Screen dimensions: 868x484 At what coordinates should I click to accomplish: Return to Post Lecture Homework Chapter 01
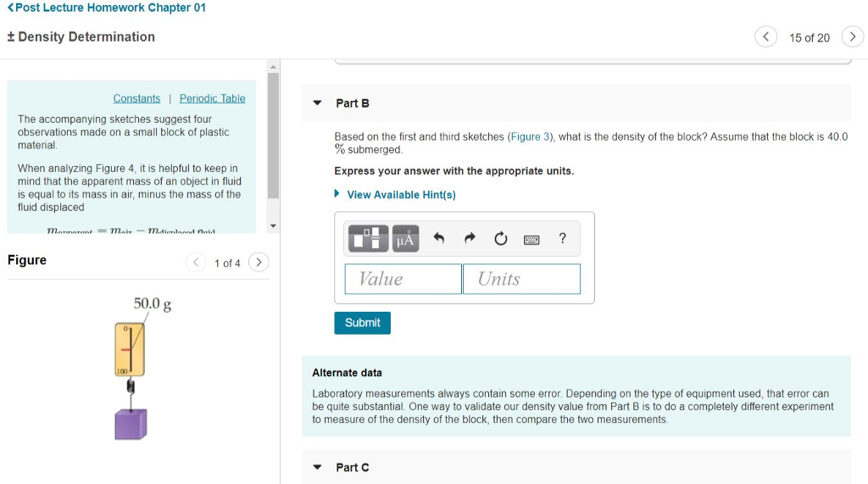[x=106, y=8]
